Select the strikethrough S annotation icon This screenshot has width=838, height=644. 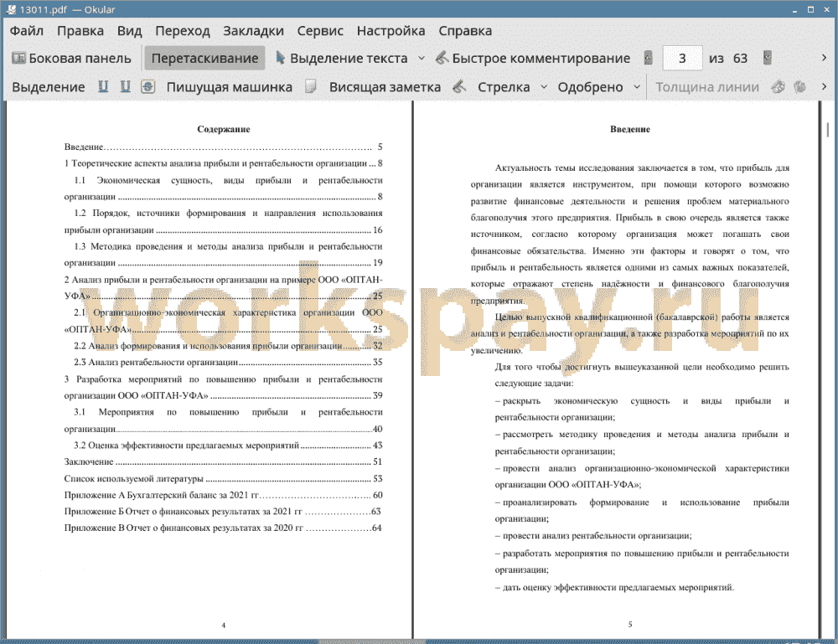[148, 86]
